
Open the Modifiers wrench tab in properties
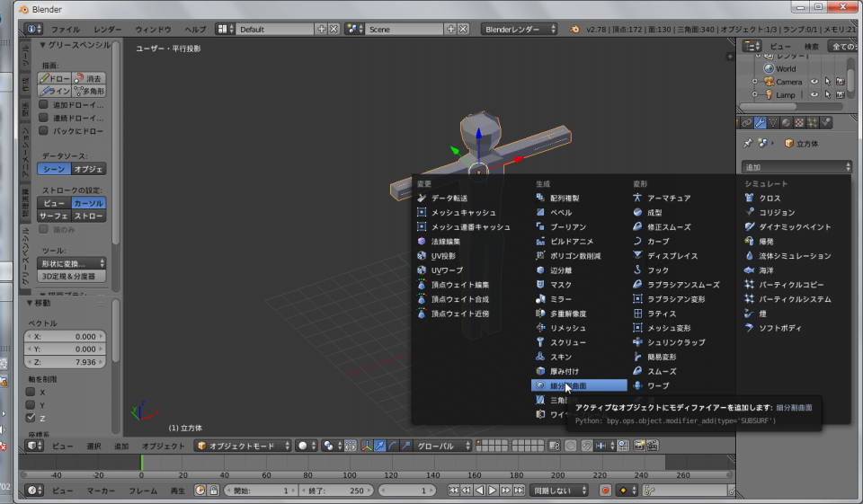tap(761, 123)
